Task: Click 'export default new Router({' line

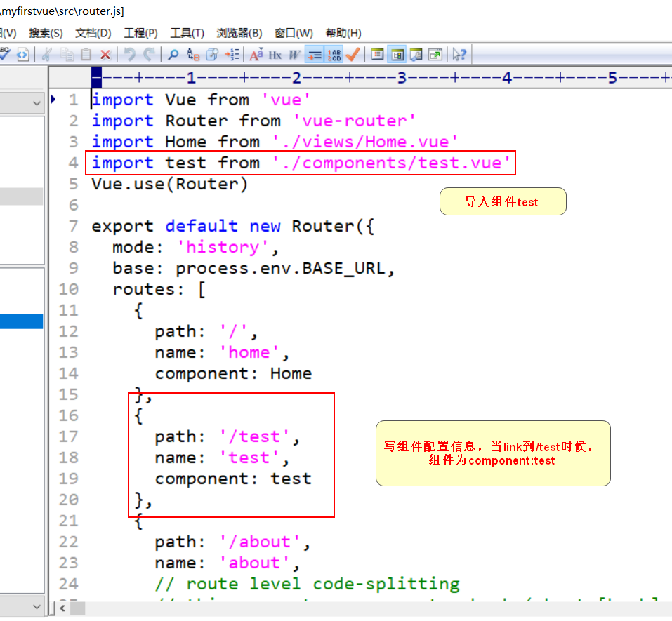Action: 233,226
